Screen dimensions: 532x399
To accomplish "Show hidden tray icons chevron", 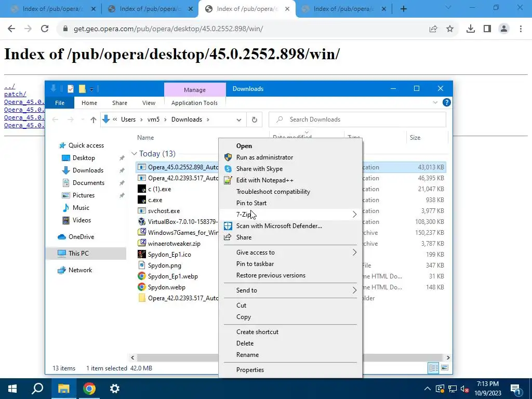I will (428, 389).
